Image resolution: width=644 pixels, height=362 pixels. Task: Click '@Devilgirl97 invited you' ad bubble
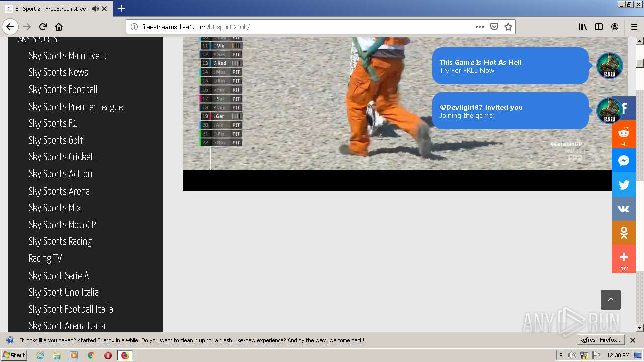(x=510, y=111)
